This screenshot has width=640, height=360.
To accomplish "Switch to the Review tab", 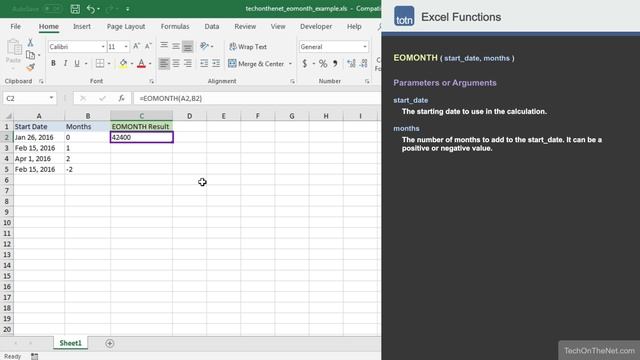I will 245,27.
